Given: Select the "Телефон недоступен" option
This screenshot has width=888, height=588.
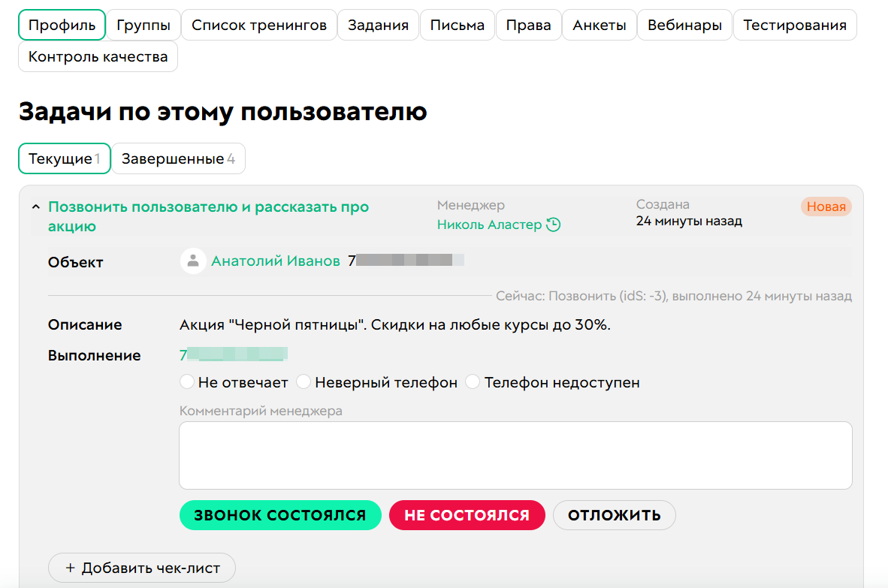Looking at the screenshot, I should coord(473,381).
